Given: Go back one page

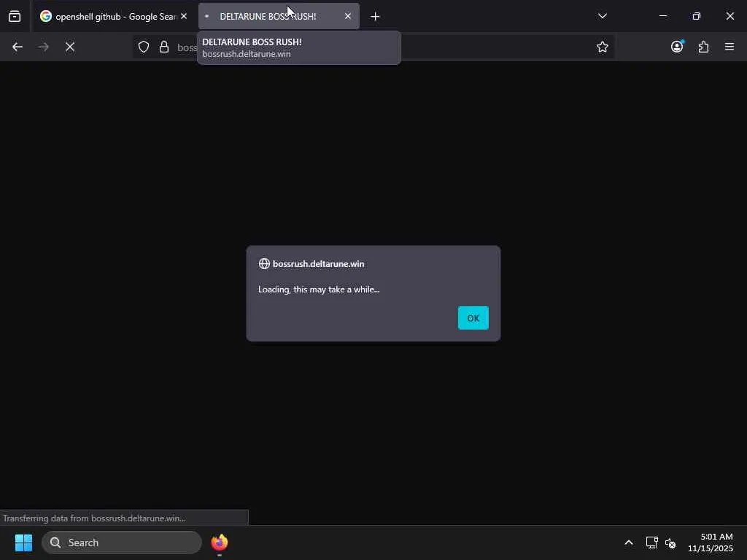Looking at the screenshot, I should 18,47.
